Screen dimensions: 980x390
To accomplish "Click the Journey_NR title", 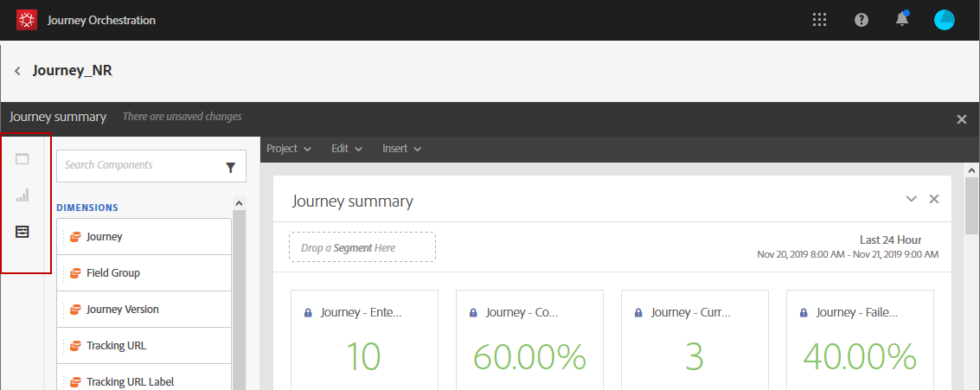I will pyautogui.click(x=73, y=71).
